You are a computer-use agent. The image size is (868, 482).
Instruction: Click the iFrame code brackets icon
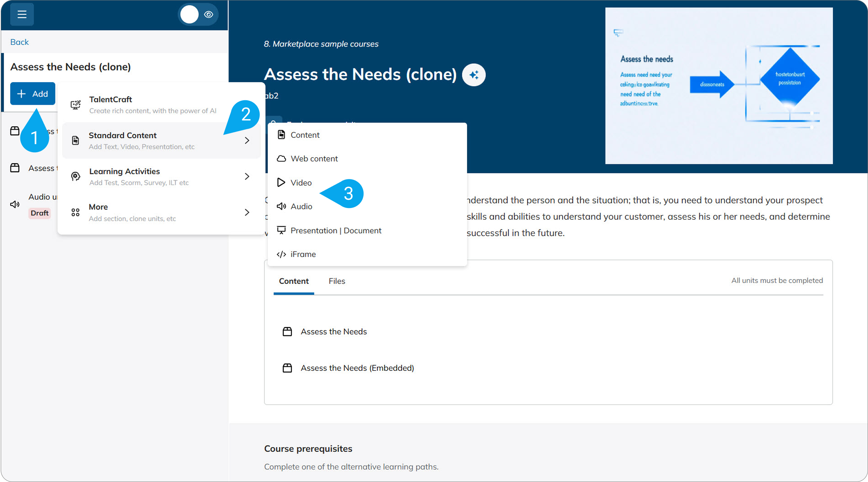[x=281, y=254]
